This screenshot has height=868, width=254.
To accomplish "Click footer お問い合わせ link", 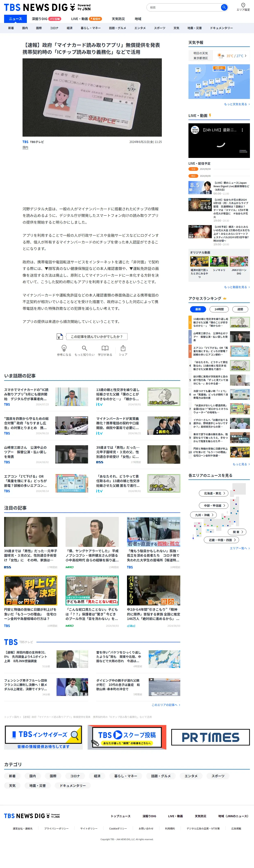I will 146,828.
